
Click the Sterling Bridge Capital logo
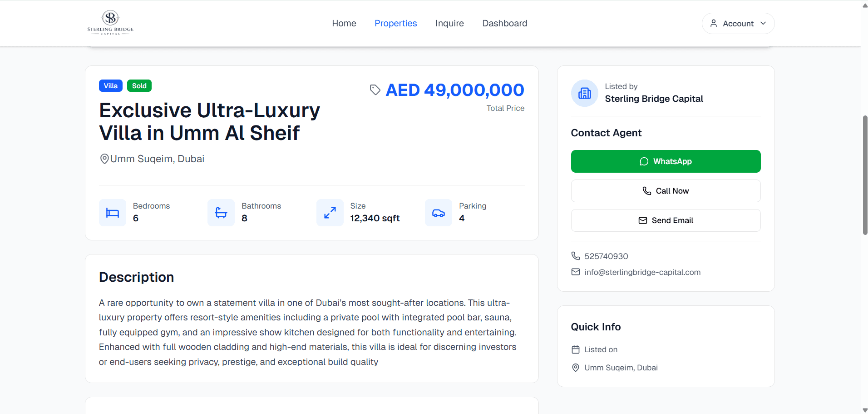click(x=110, y=23)
